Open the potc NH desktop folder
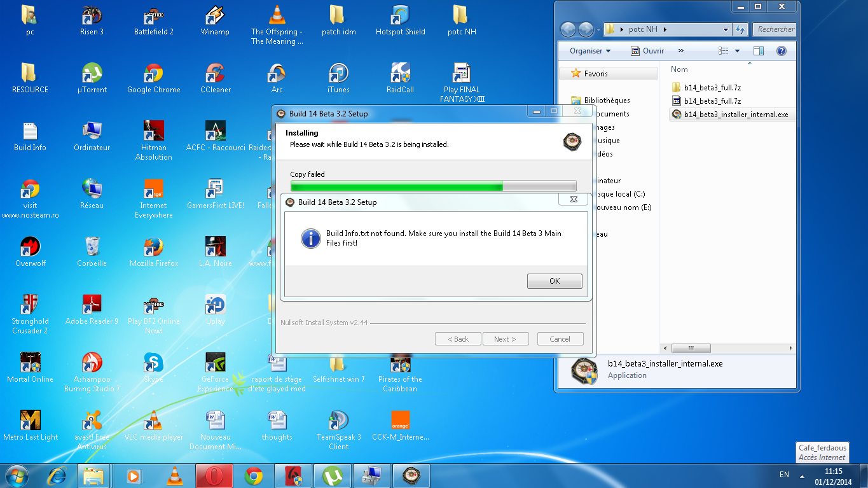Image resolution: width=868 pixels, height=488 pixels. [x=462, y=21]
